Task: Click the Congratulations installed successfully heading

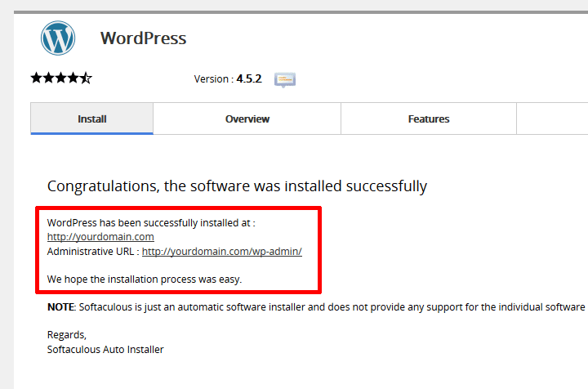Action: [x=237, y=186]
